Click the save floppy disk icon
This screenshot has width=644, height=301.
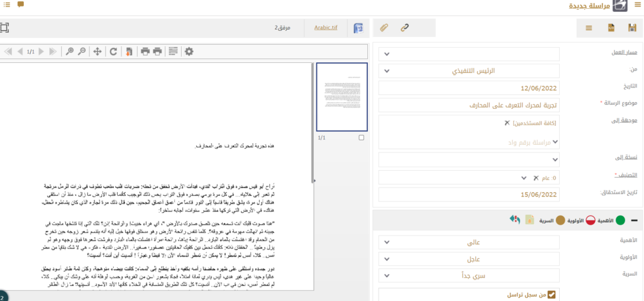[x=631, y=28]
